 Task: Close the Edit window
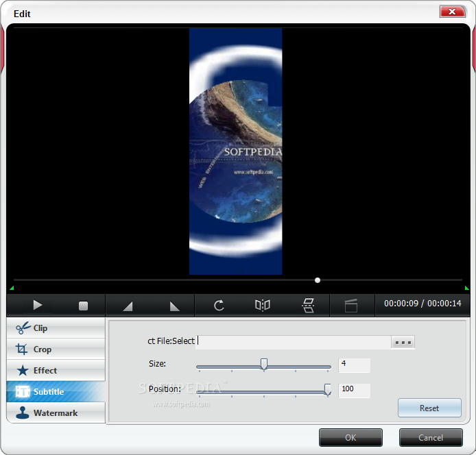point(452,12)
